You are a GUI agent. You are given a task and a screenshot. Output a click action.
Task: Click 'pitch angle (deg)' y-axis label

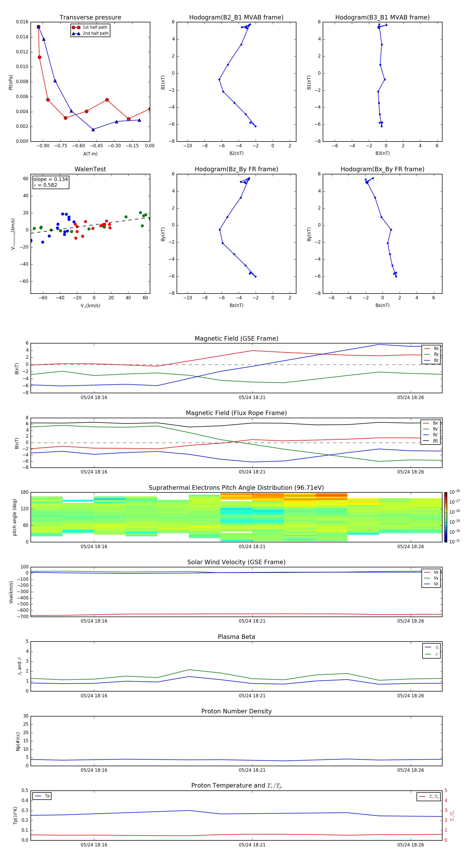(14, 517)
